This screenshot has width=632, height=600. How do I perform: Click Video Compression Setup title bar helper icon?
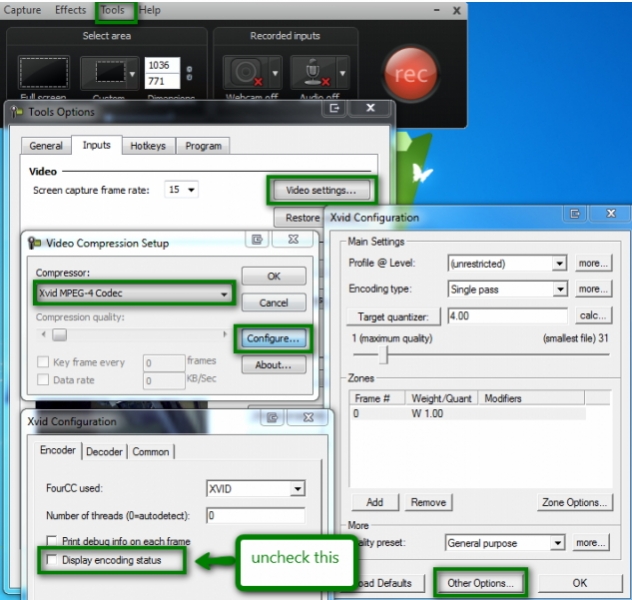pos(257,239)
